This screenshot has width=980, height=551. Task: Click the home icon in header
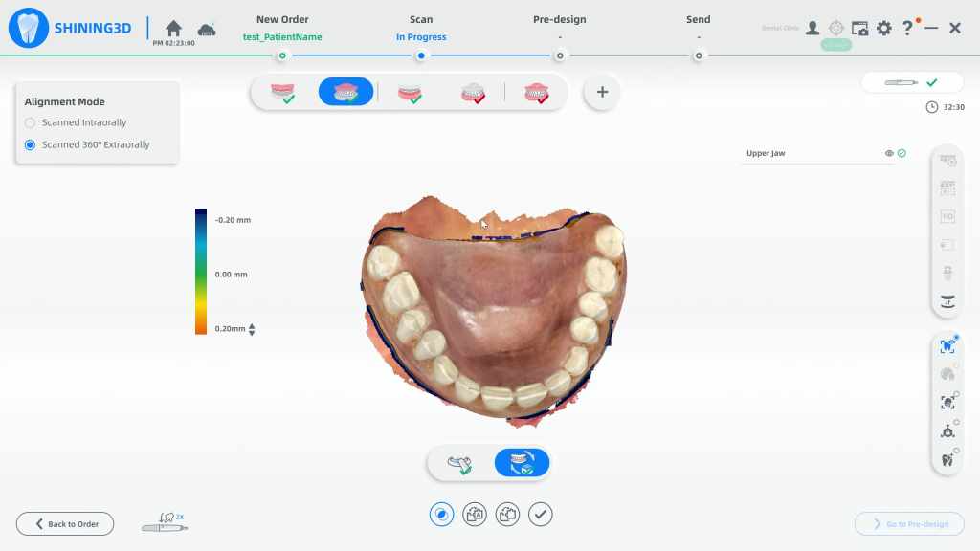(x=173, y=29)
